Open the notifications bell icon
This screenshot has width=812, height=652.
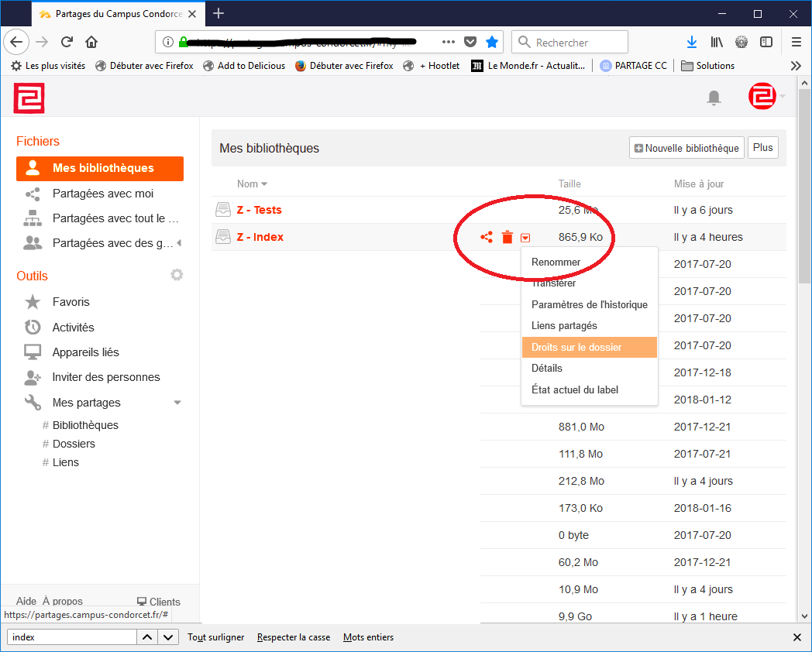(x=714, y=98)
